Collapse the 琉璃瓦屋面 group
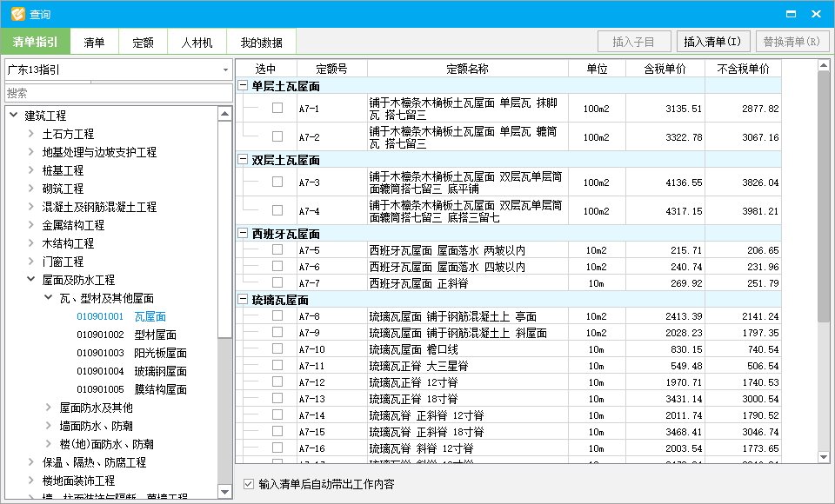This screenshot has height=504, width=835. tap(243, 299)
